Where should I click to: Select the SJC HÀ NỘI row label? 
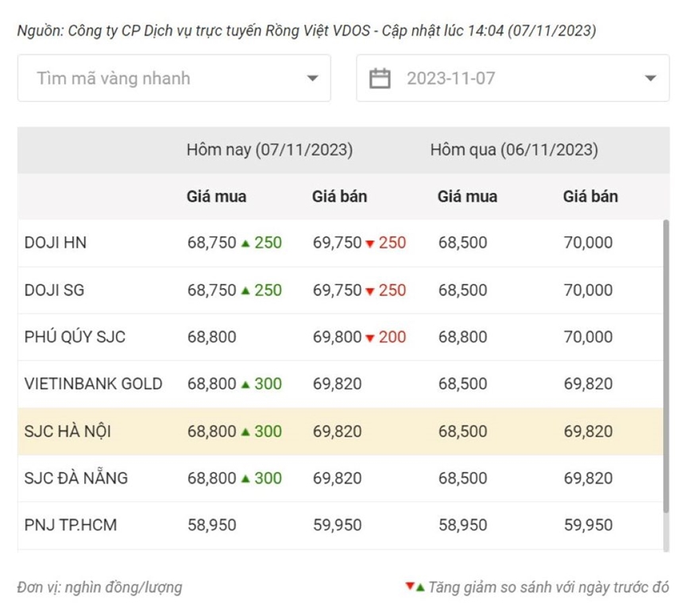click(68, 432)
